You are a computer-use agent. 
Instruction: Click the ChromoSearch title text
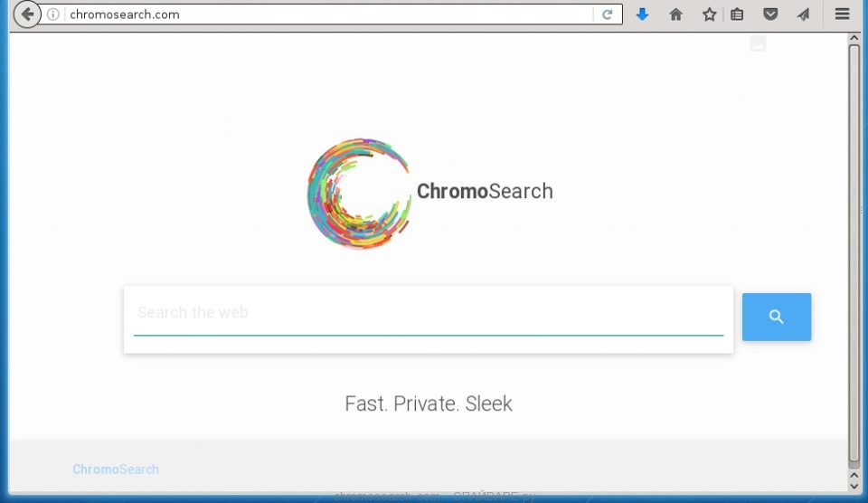485,191
